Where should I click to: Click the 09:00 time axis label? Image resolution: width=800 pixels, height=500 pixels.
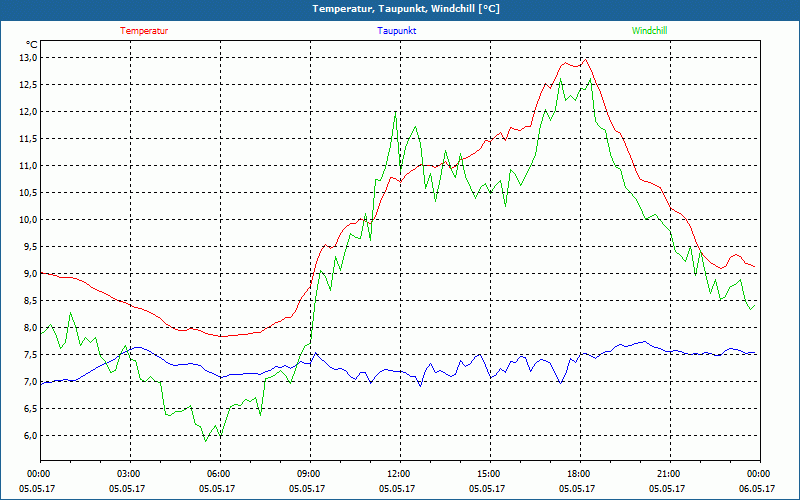point(310,474)
